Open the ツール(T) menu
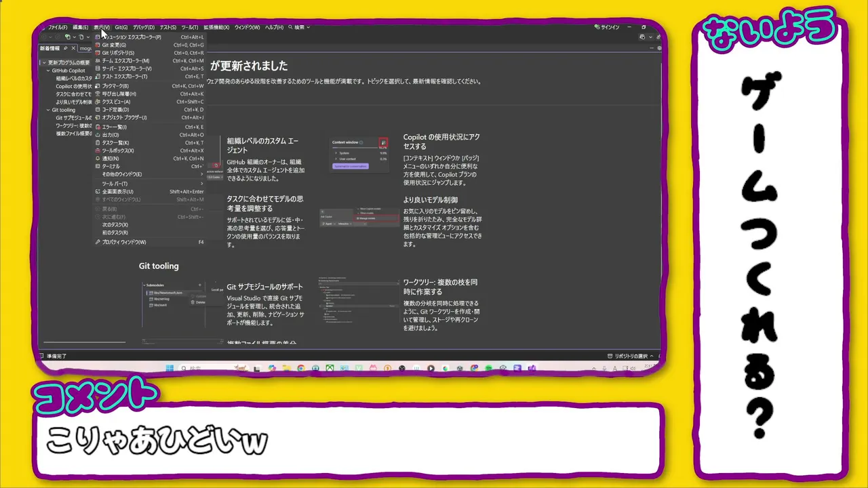 pos(189,28)
